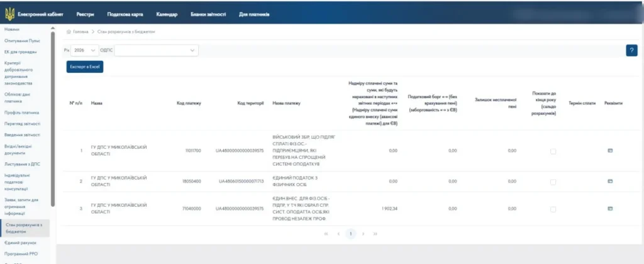The image size is (644, 264).
Task: Open payment requisites icon for row 71040000
Action: [x=610, y=209]
